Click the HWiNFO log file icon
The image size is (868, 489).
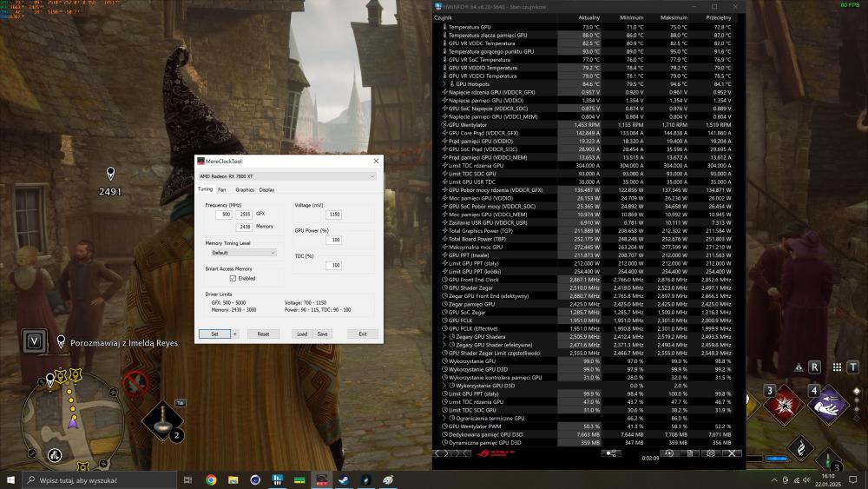690,453
